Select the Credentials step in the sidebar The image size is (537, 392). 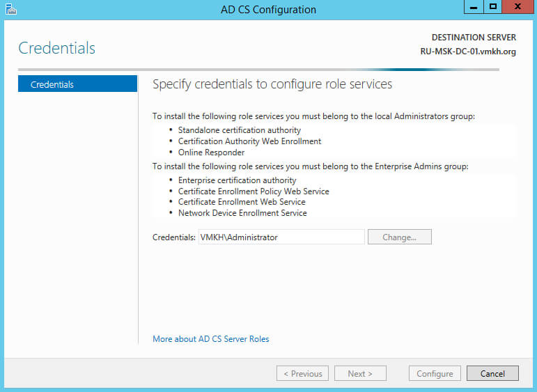[78, 84]
